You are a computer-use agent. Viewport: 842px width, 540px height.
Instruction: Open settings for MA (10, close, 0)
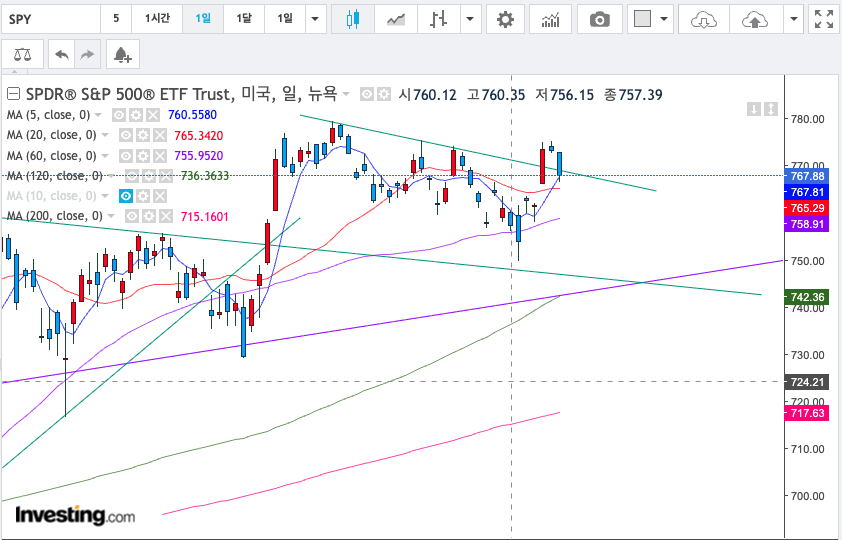coord(142,196)
